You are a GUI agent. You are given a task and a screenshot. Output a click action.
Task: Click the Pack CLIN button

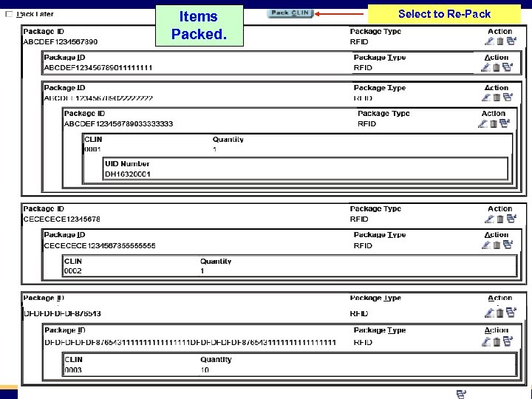[290, 13]
